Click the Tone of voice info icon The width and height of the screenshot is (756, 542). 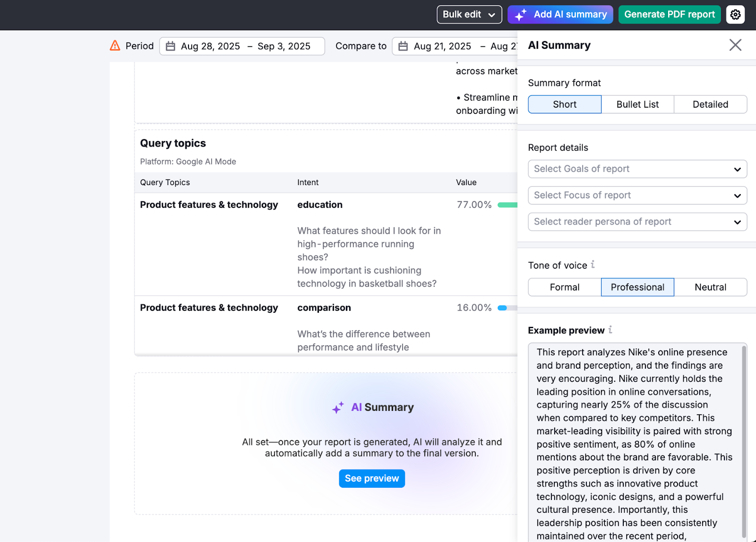(593, 265)
